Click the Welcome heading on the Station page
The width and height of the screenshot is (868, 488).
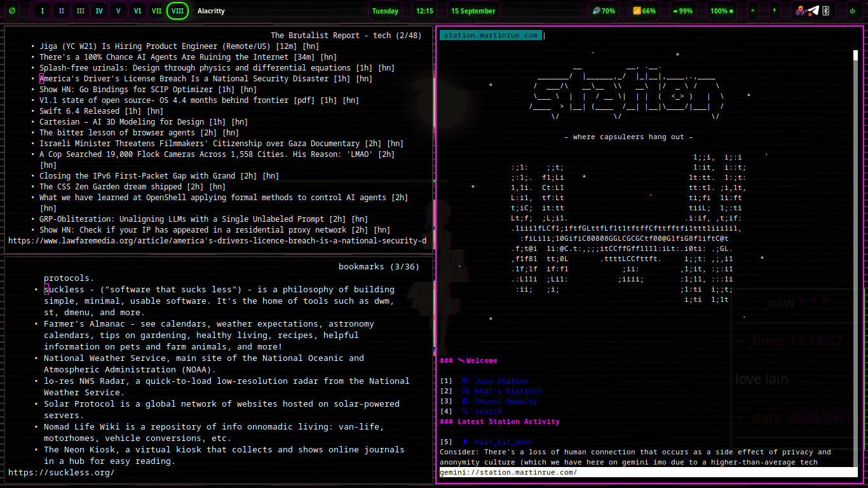[469, 361]
